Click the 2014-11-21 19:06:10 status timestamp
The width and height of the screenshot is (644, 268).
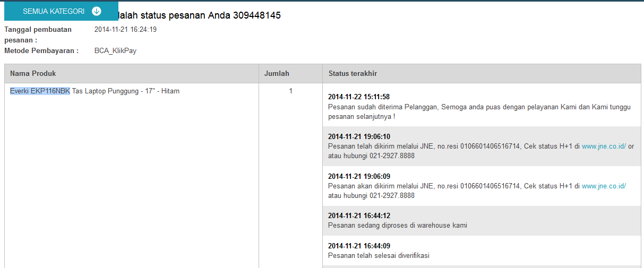(359, 136)
